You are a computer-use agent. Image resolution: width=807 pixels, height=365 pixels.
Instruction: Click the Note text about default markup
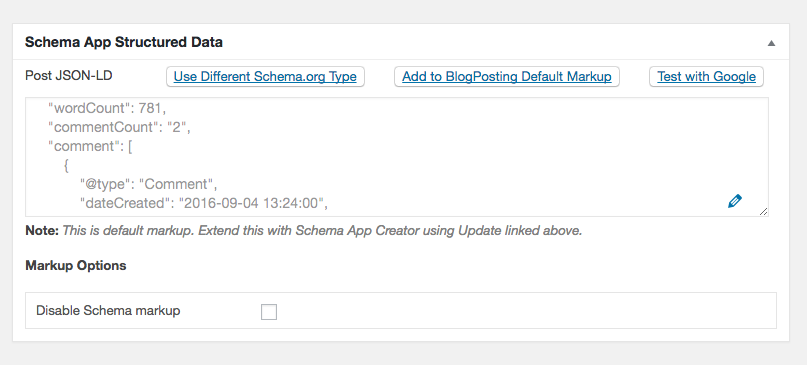[304, 231]
